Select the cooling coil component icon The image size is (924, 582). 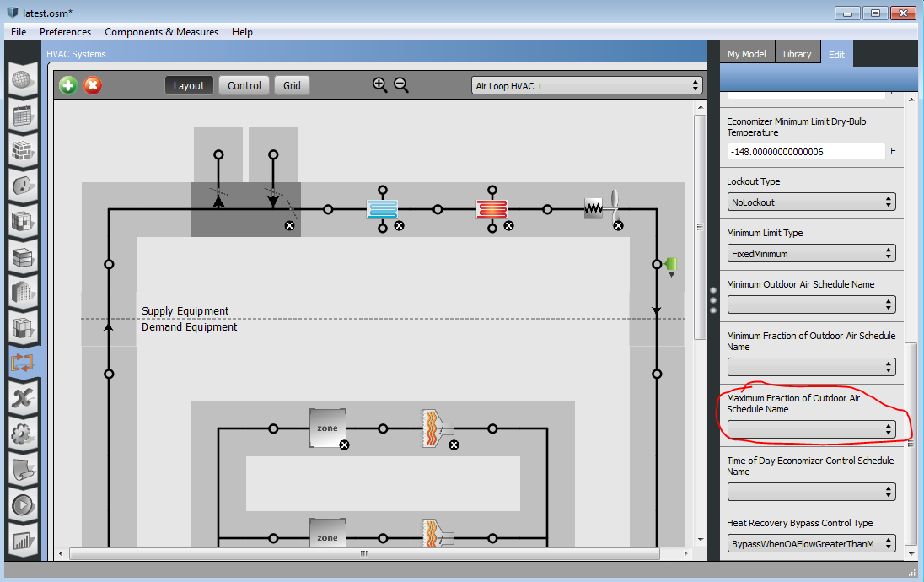point(382,209)
